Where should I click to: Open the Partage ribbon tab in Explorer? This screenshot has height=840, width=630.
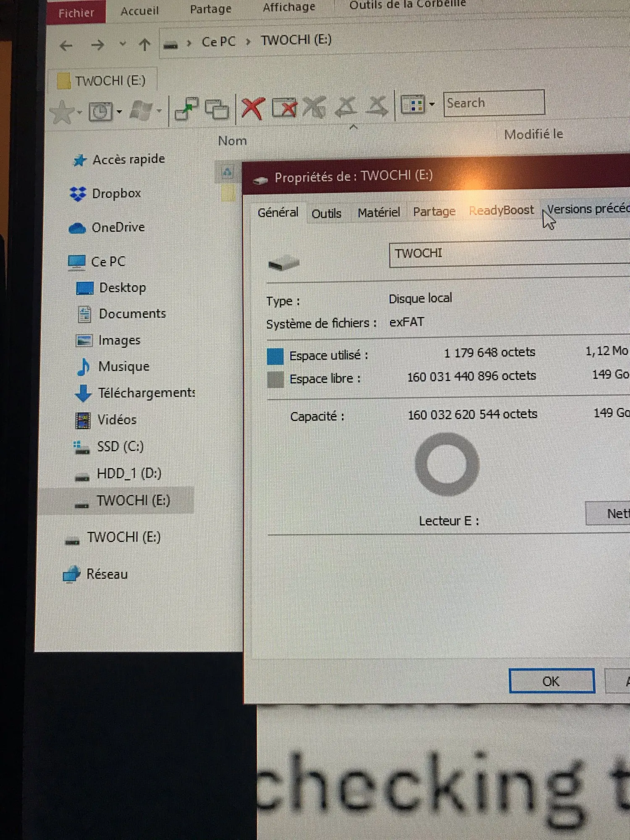point(210,9)
